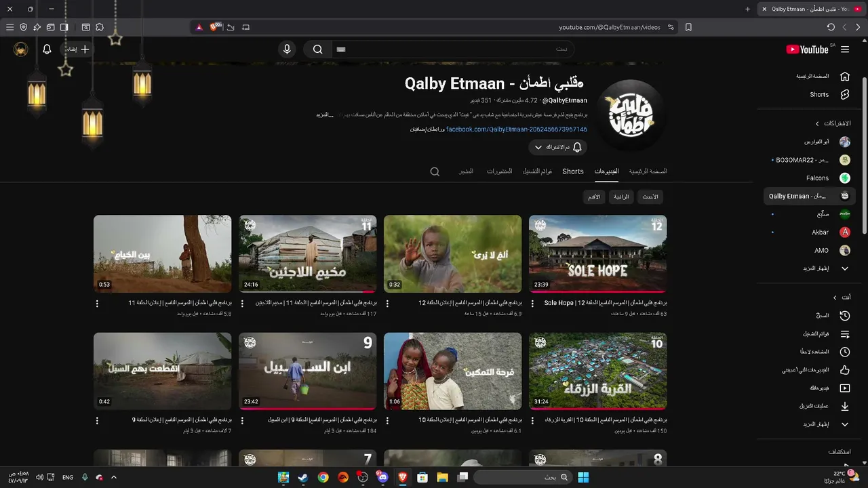The width and height of the screenshot is (868, 488).
Task: Switch to the channel Shorts tab
Action: coord(573,171)
